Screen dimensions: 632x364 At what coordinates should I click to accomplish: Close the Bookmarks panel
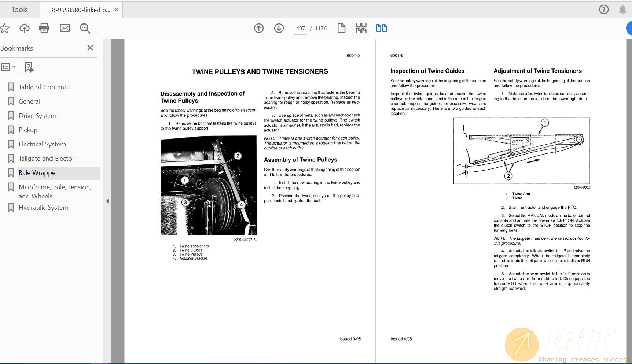90,48
